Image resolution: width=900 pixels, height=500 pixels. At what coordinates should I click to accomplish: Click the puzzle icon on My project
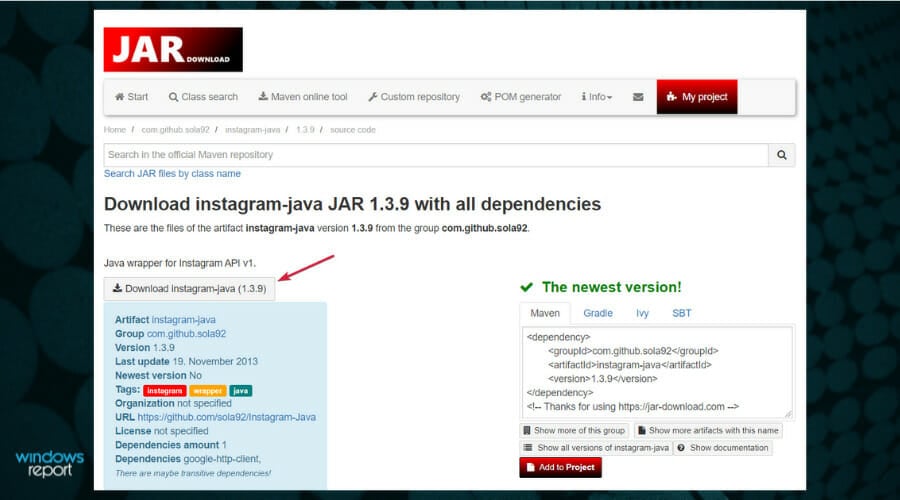click(x=672, y=97)
